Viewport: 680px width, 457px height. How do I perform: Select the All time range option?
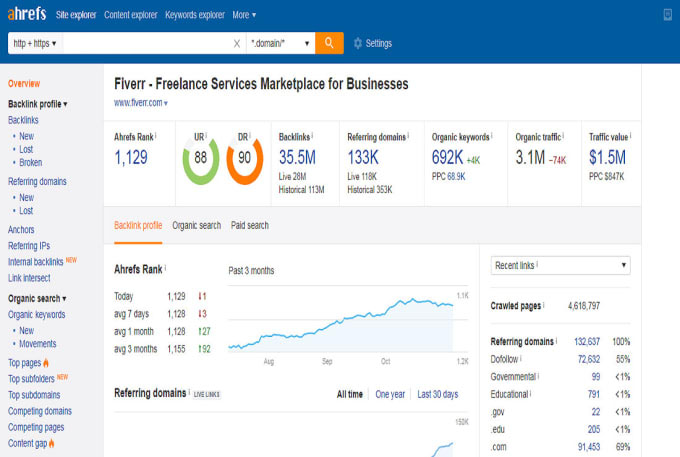click(350, 394)
